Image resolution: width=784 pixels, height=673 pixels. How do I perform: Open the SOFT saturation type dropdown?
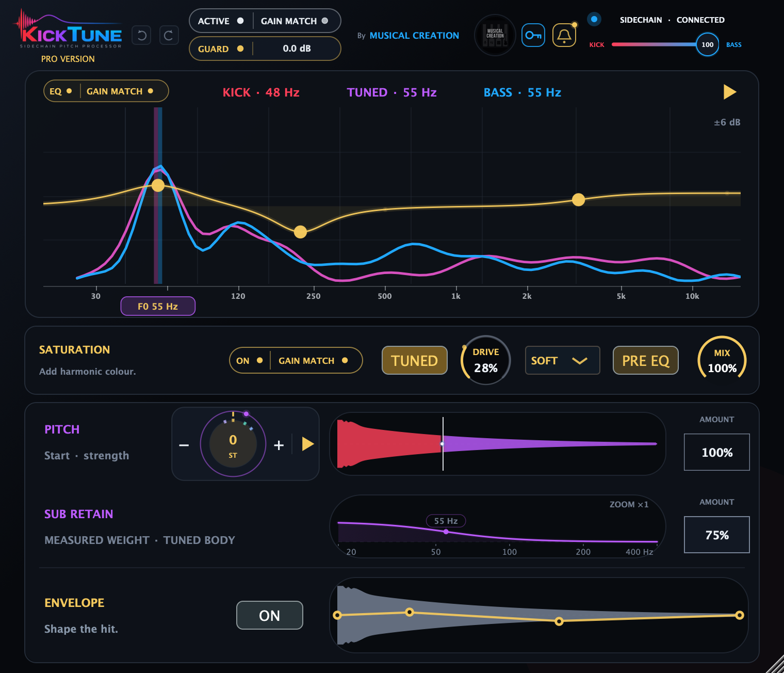[562, 360]
